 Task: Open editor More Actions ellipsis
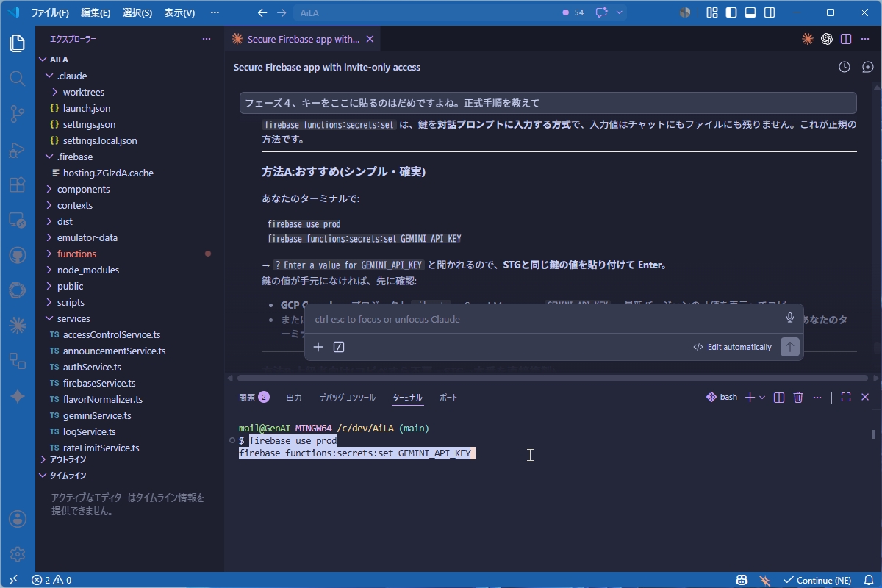[865, 39]
